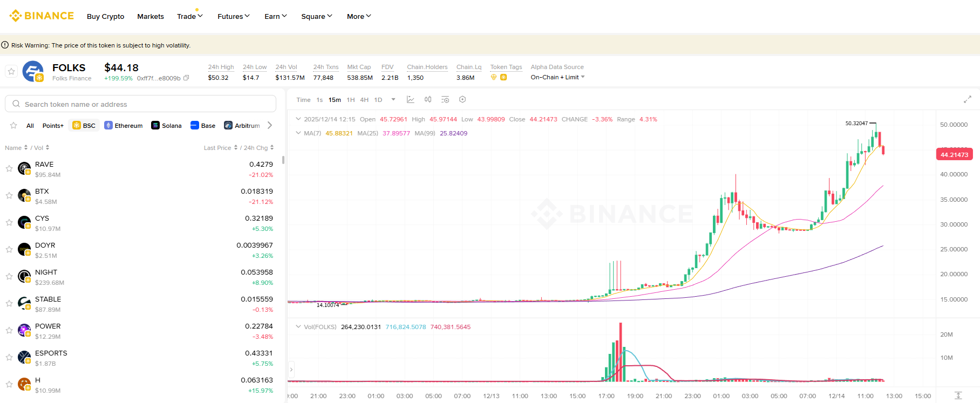Open chart display settings list icon
The height and width of the screenshot is (403, 980).
pos(445,100)
